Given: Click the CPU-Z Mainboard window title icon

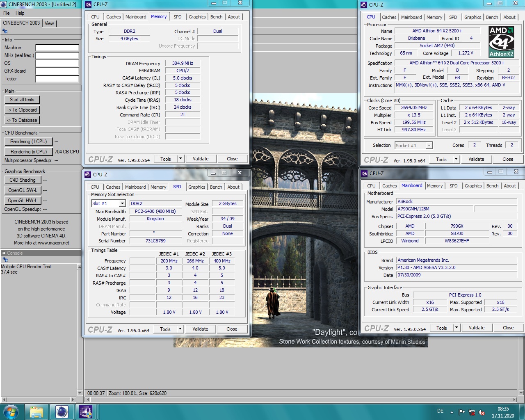Looking at the screenshot, I should (x=364, y=173).
